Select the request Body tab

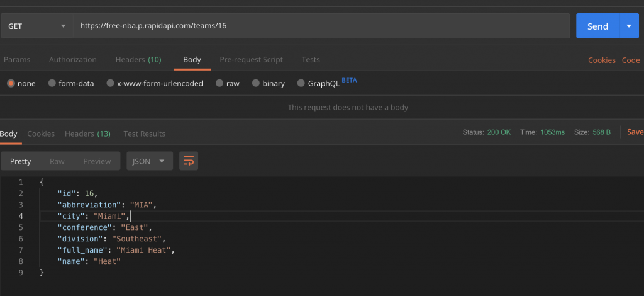click(192, 60)
